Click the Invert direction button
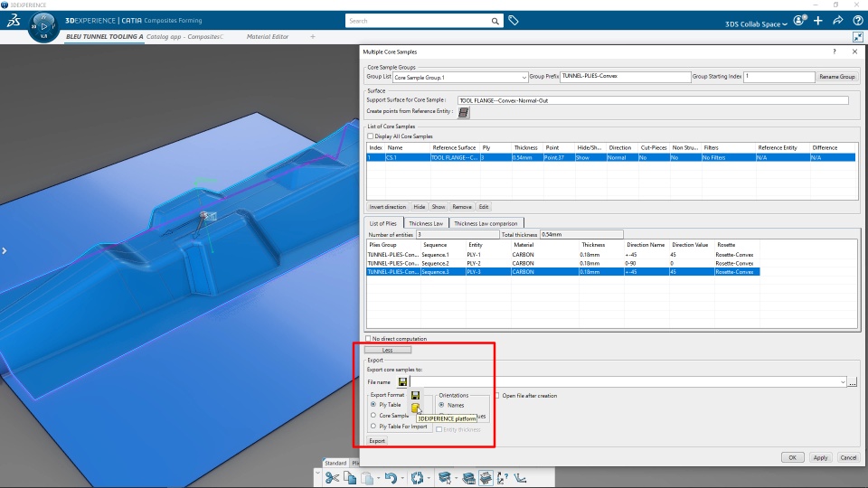 click(x=388, y=207)
